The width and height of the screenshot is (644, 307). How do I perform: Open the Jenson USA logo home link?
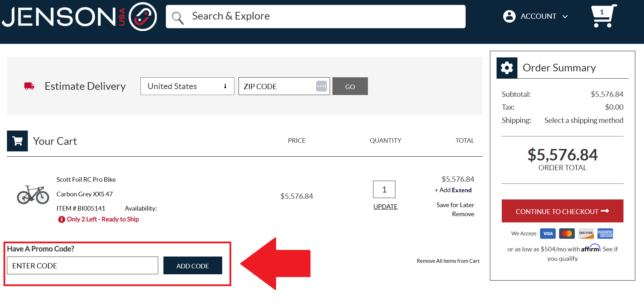[79, 17]
